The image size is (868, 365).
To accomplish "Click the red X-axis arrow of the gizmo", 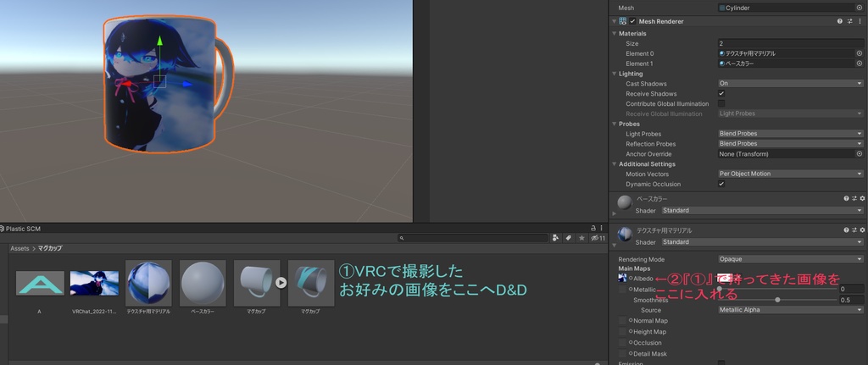I will point(127,84).
